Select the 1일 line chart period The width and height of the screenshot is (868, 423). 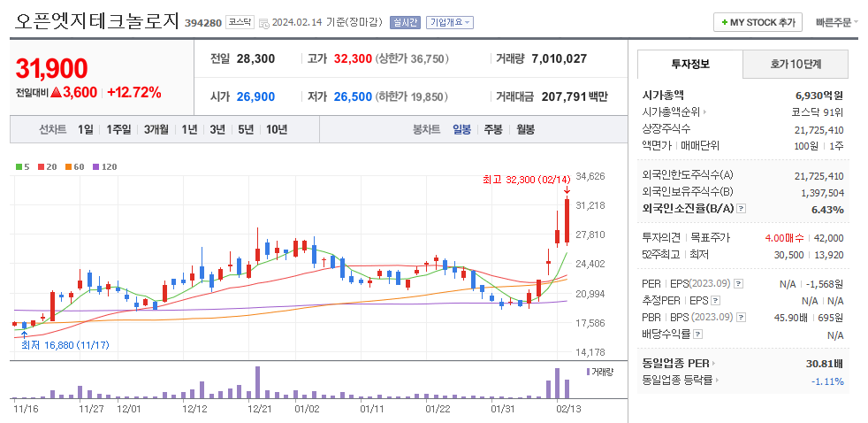click(85, 130)
